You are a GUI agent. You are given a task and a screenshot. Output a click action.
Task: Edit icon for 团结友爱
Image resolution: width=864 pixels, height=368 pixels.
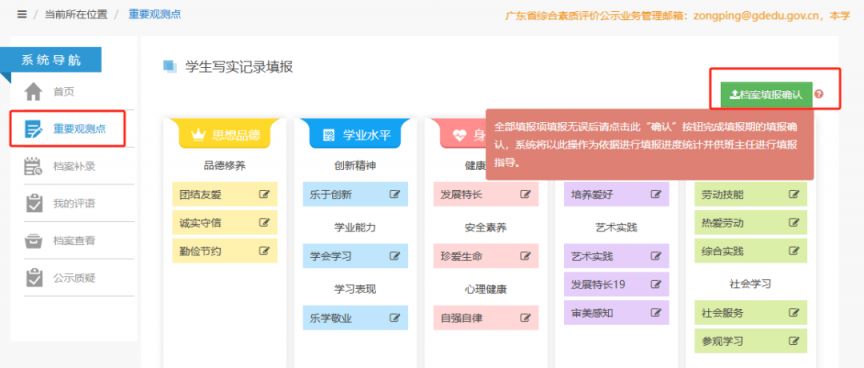tap(264, 194)
